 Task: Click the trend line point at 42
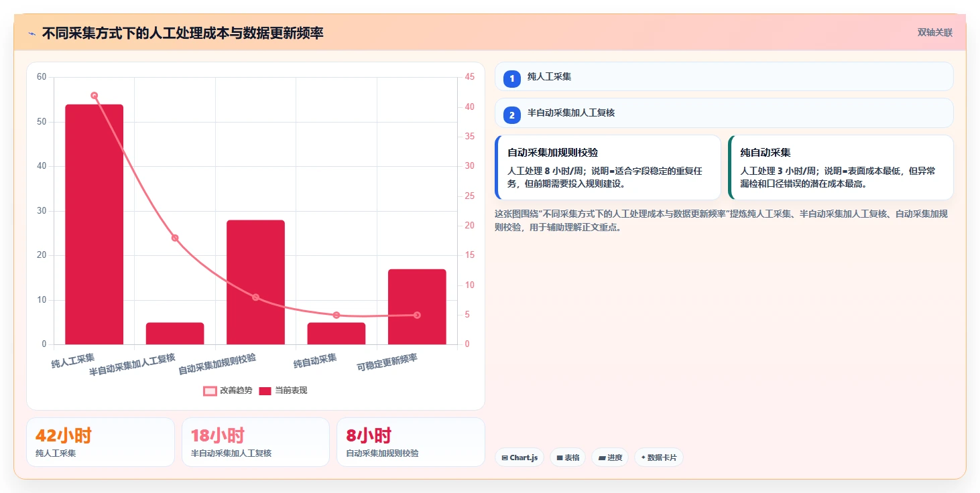coord(94,95)
